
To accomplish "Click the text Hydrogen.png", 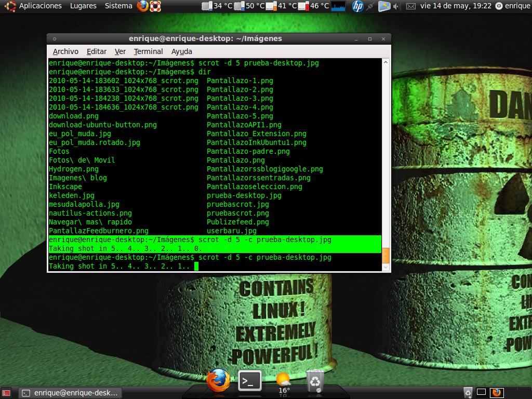I will point(74,169).
